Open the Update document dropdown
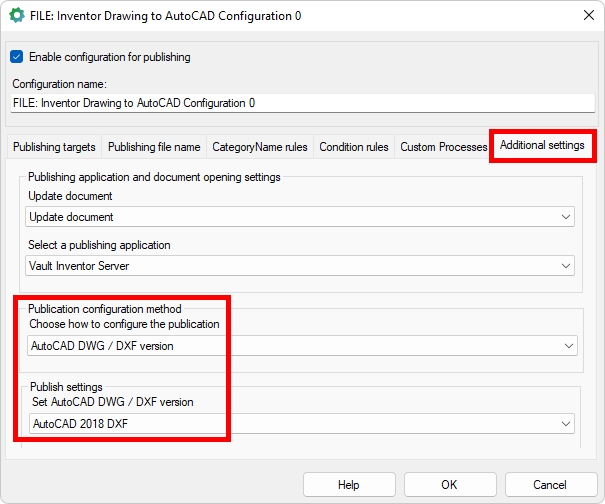 300,217
